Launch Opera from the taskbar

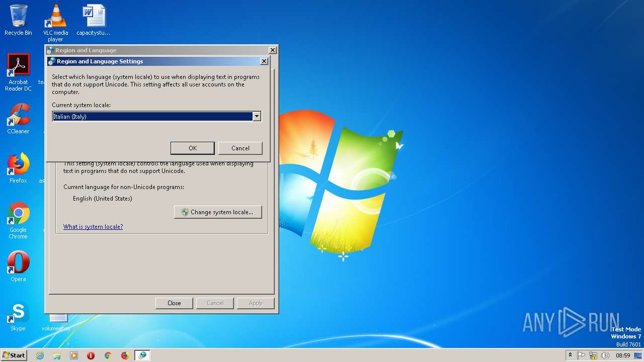91,355
